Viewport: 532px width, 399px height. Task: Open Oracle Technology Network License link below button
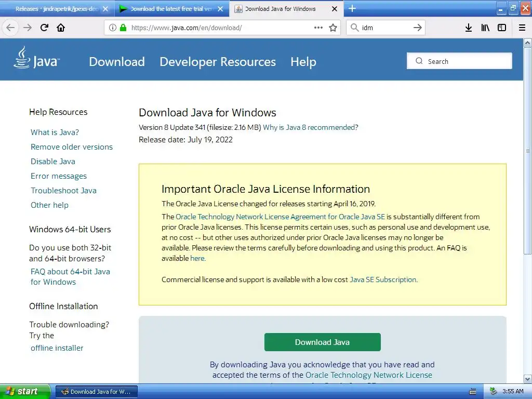(369, 375)
